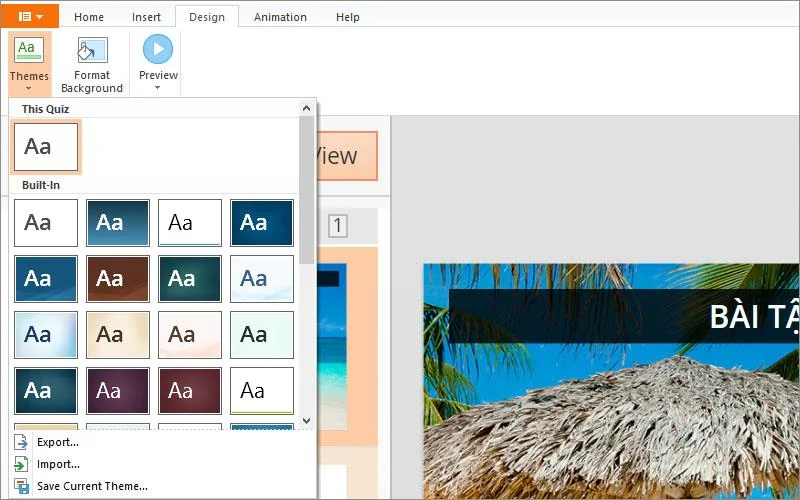The width and height of the screenshot is (800, 500).
Task: Click the partially hidden View button
Action: pyautogui.click(x=347, y=156)
